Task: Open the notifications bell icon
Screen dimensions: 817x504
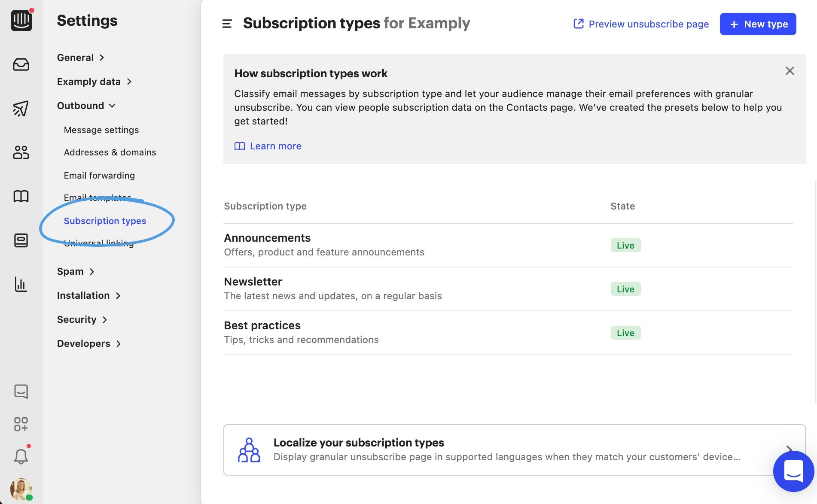Action: (x=21, y=456)
